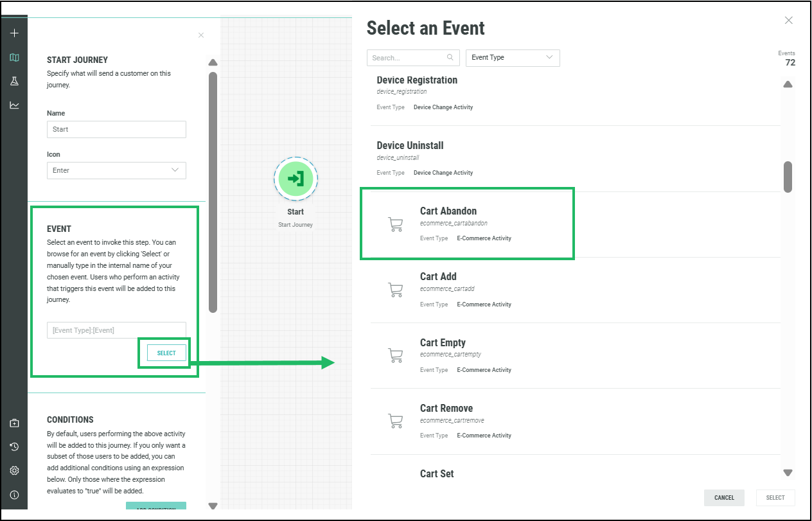Open the settings gear icon in the sidebar
This screenshot has height=521, width=812.
point(14,470)
